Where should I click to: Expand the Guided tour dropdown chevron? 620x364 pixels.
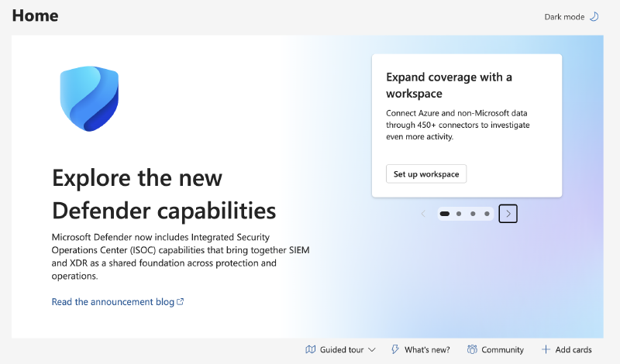[x=372, y=350]
